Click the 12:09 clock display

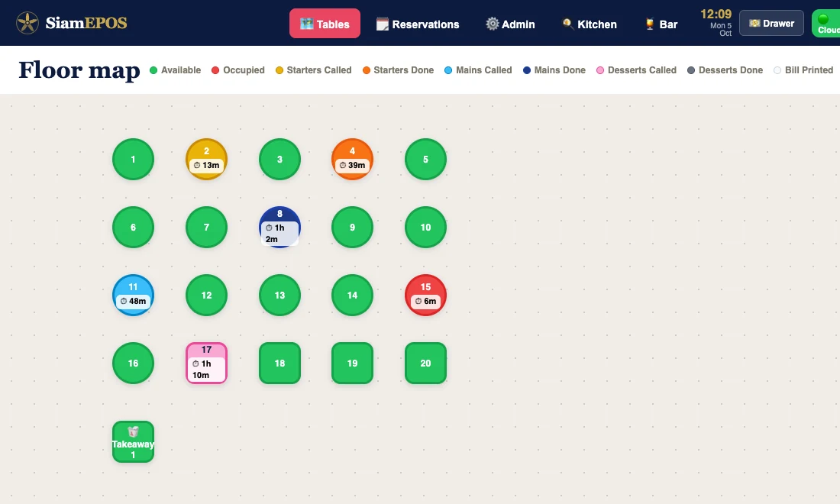[716, 15]
